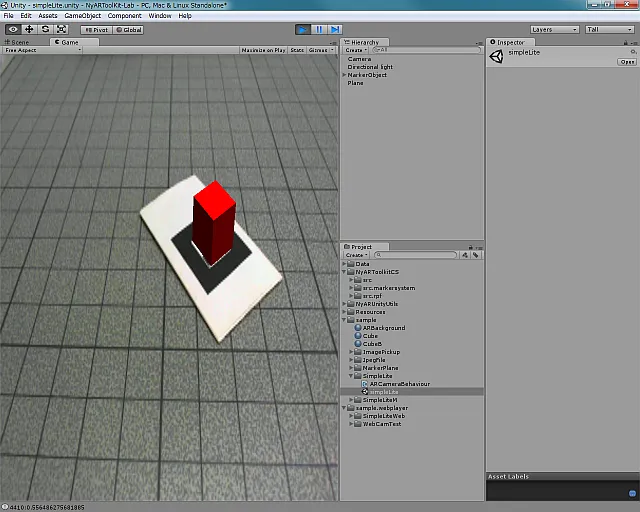Click the Project search field

(x=416, y=255)
